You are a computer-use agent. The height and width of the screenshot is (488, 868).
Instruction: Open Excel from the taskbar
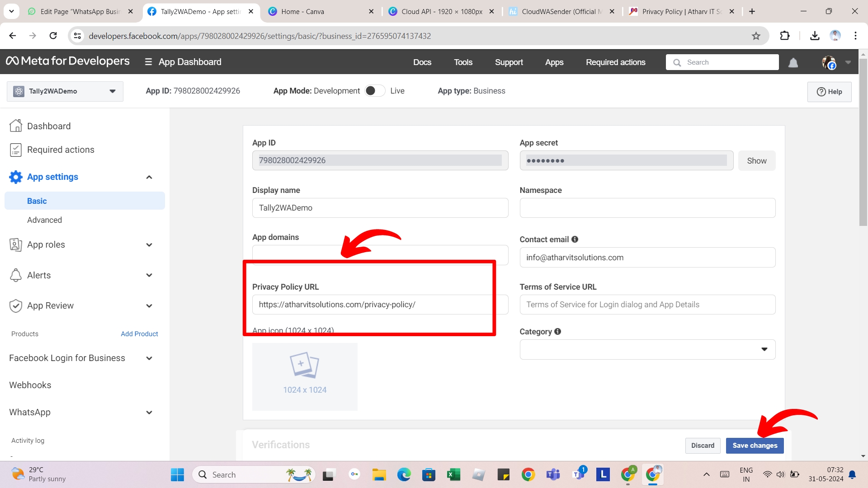453,474
